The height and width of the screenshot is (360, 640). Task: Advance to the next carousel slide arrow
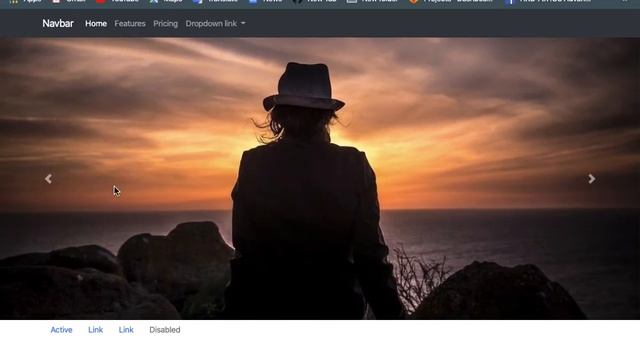tap(592, 179)
